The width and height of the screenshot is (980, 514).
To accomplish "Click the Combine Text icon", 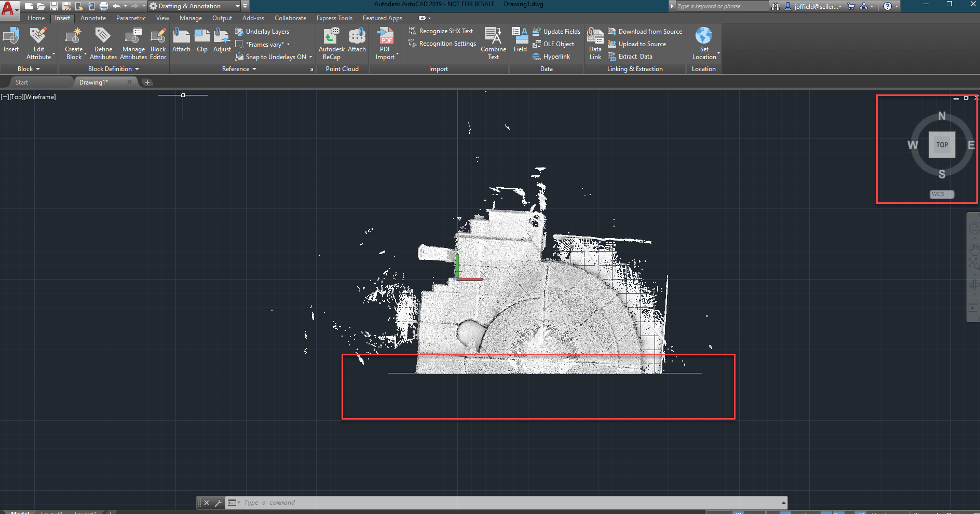I will coord(493,36).
